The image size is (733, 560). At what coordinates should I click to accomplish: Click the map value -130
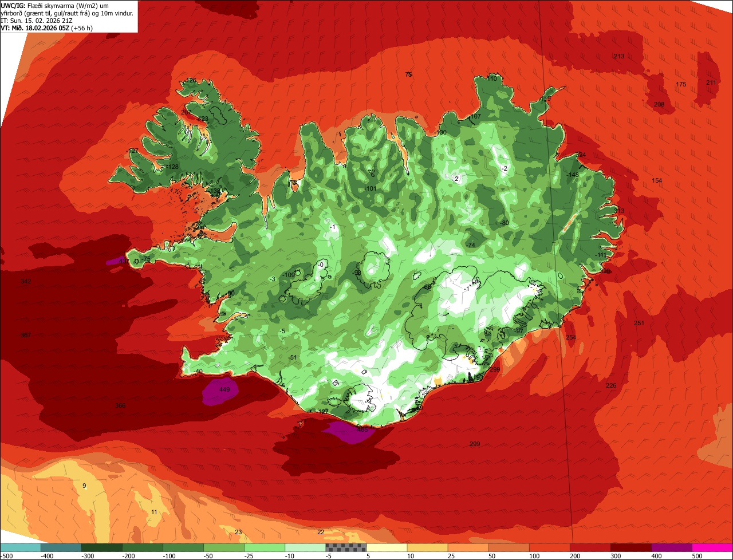tap(440, 132)
